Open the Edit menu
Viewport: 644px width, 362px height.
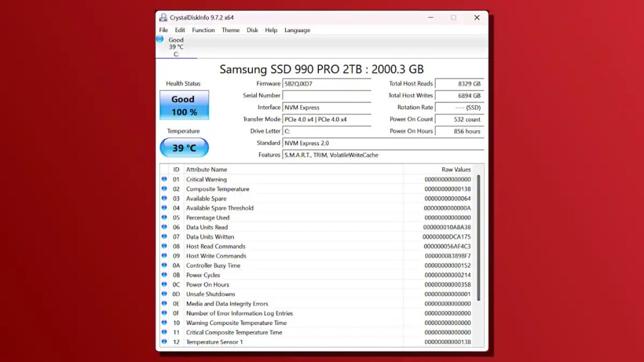(180, 30)
